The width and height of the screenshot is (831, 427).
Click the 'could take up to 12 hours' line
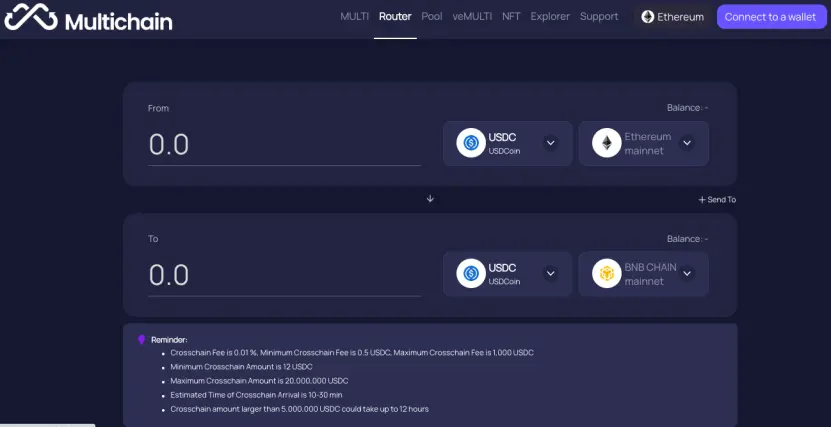pyautogui.click(x=299, y=409)
